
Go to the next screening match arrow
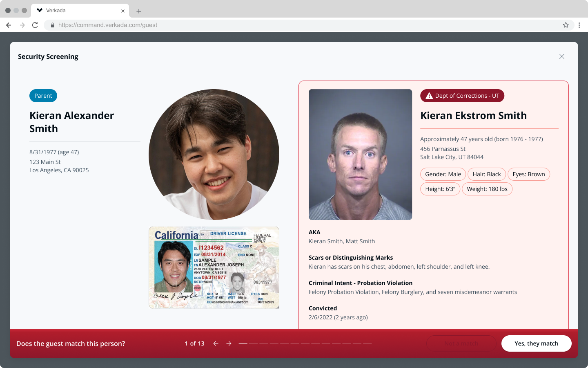click(x=229, y=343)
